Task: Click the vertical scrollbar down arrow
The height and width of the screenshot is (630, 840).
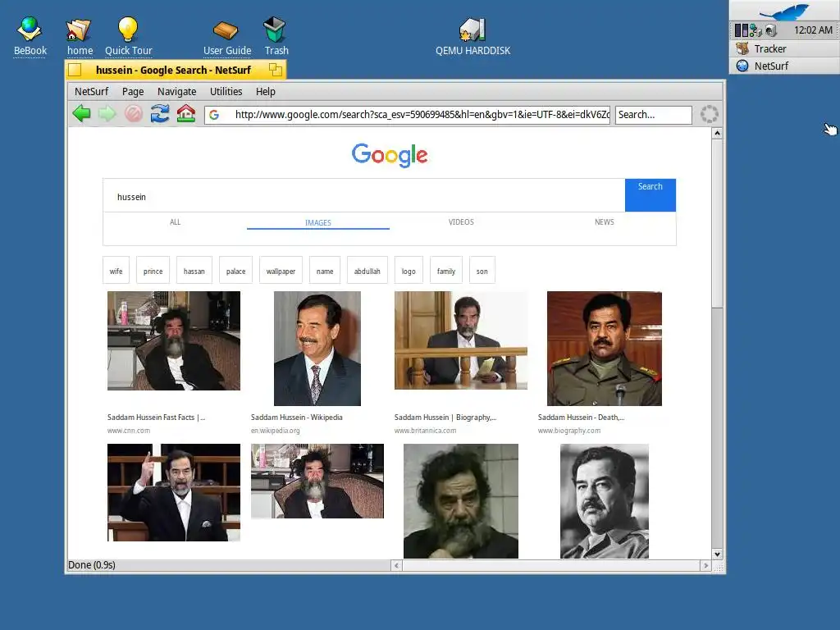Action: (717, 554)
